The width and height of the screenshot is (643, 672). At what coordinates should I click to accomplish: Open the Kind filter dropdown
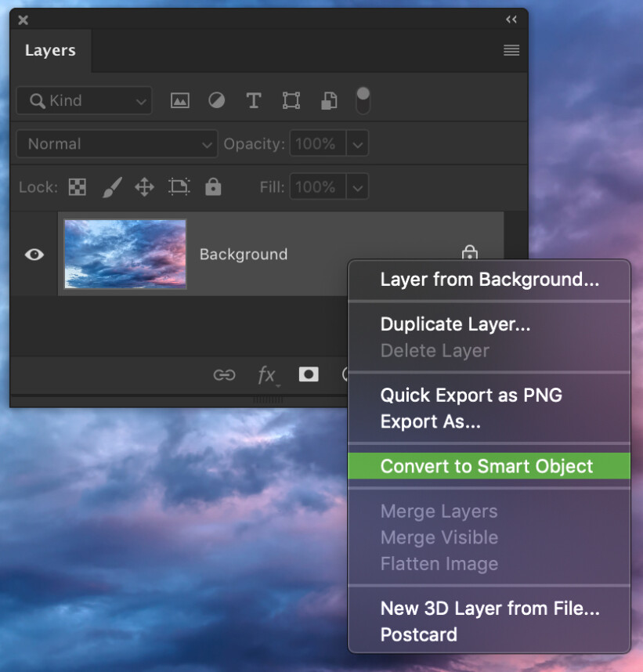point(84,100)
